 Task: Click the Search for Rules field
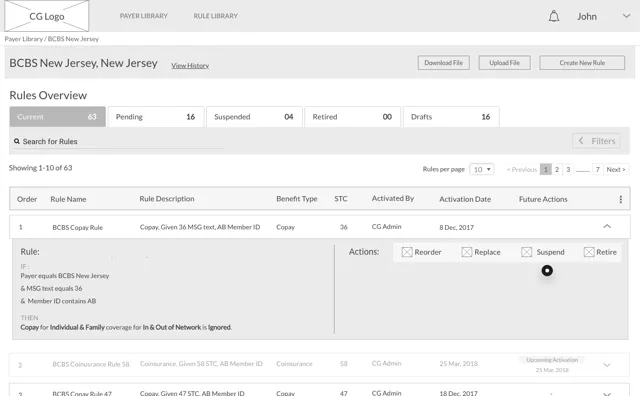(x=118, y=141)
